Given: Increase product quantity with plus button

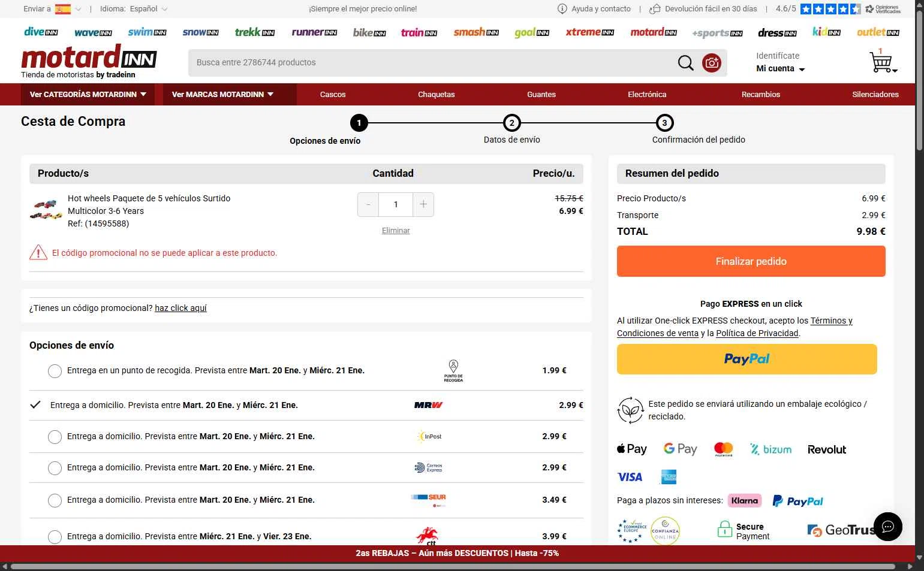Looking at the screenshot, I should point(423,205).
